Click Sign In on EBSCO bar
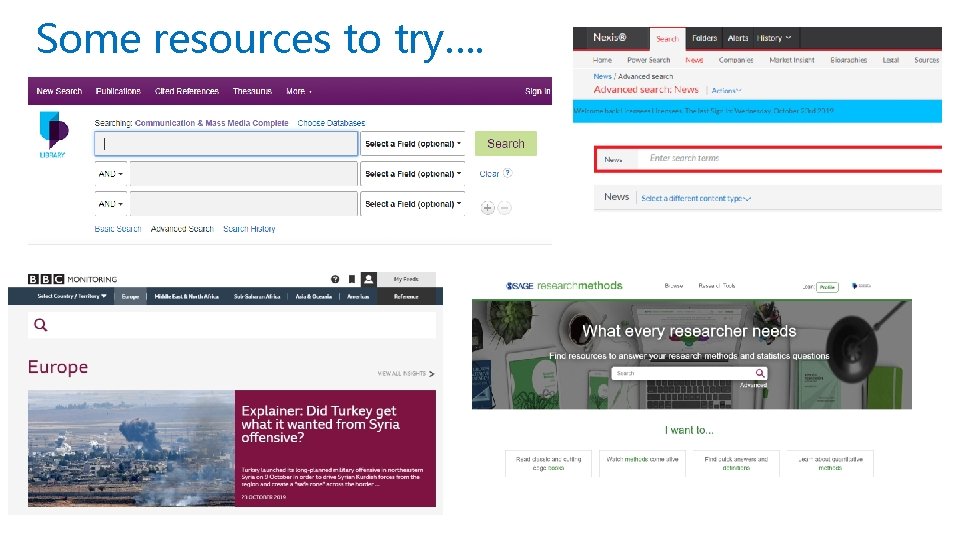 [x=538, y=91]
